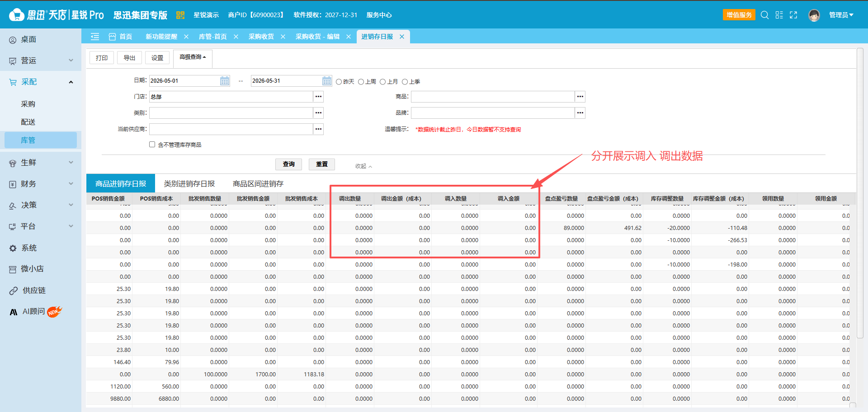This screenshot has height=412, width=868.
Task: Open store selector ellipsis button
Action: (x=319, y=97)
